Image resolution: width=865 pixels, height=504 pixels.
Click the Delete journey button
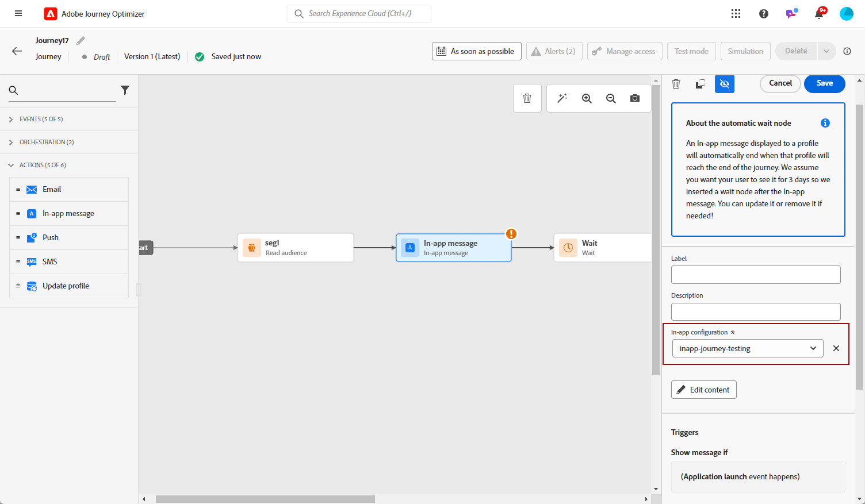(796, 51)
